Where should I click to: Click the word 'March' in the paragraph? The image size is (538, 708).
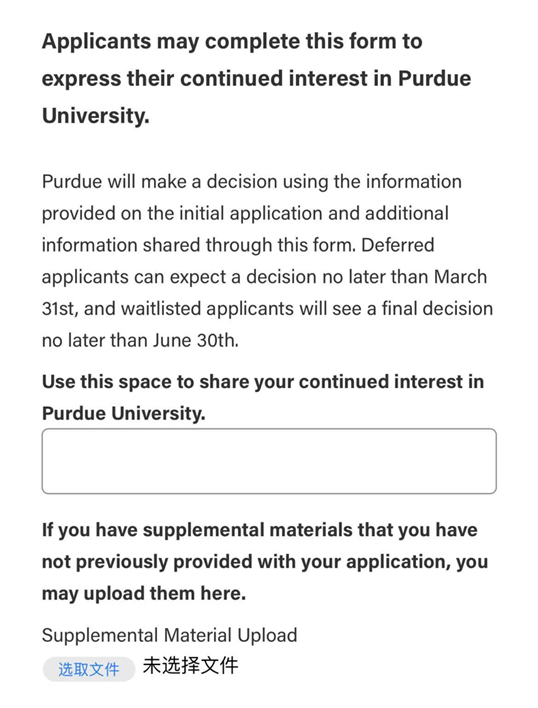coord(460,277)
